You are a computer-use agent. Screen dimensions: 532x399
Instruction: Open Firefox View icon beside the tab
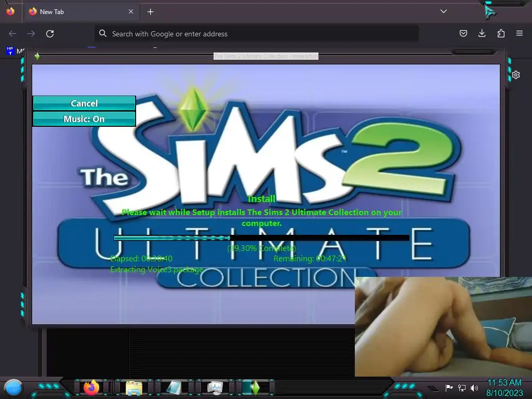tap(10, 11)
